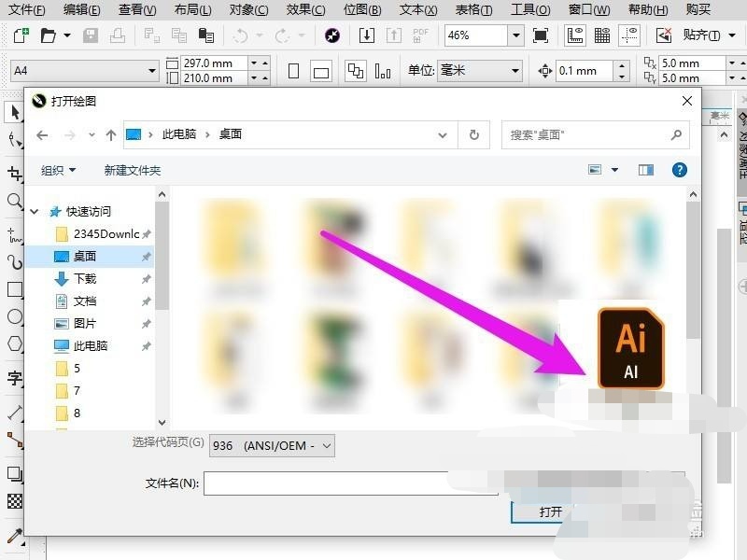Open the code page 936 dropdown

click(272, 446)
